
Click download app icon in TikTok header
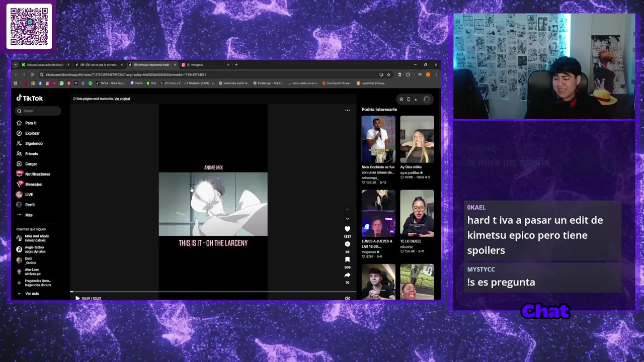(416, 99)
